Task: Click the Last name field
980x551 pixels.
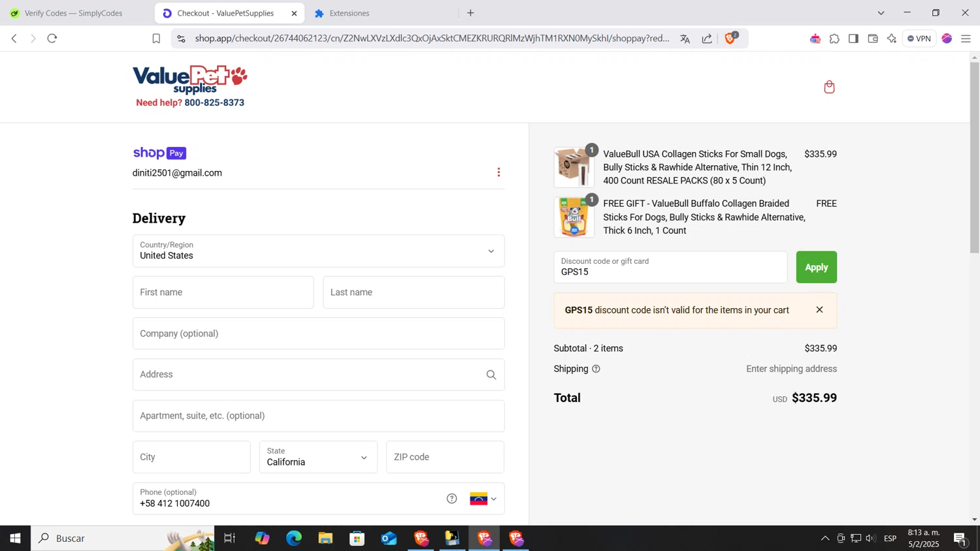Action: [x=414, y=292]
